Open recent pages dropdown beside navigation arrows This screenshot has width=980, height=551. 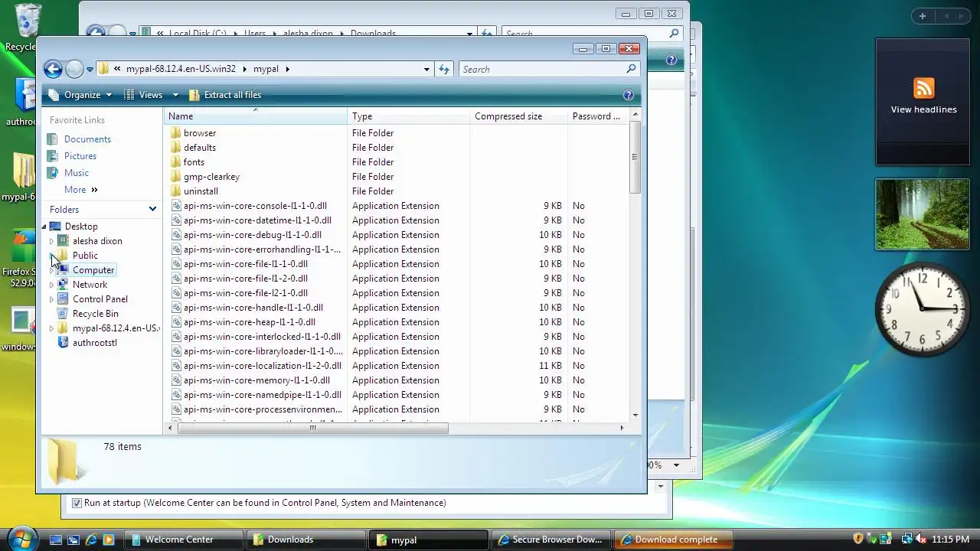90,70
